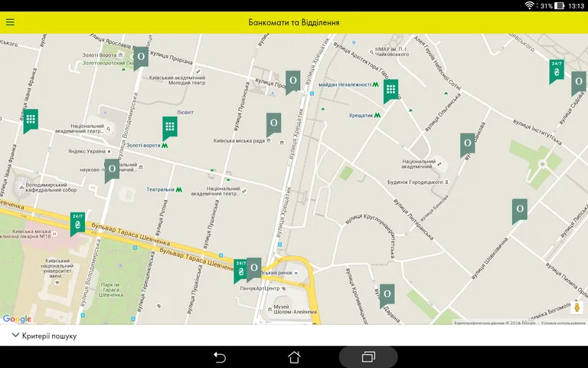The width and height of the screenshot is (588, 368).
Task: Open the hamburger navigation menu
Action: tap(10, 22)
